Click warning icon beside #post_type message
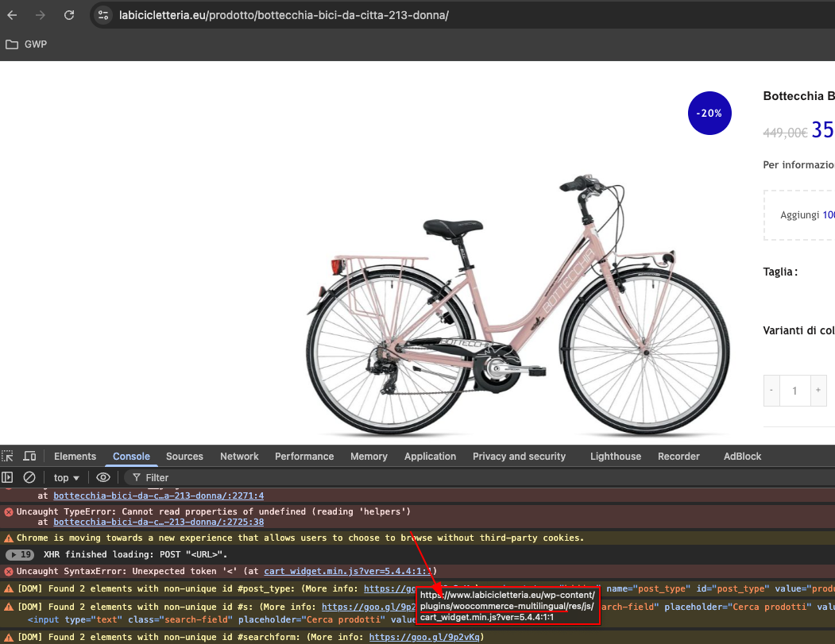Image resolution: width=835 pixels, height=644 pixels. 9,588
